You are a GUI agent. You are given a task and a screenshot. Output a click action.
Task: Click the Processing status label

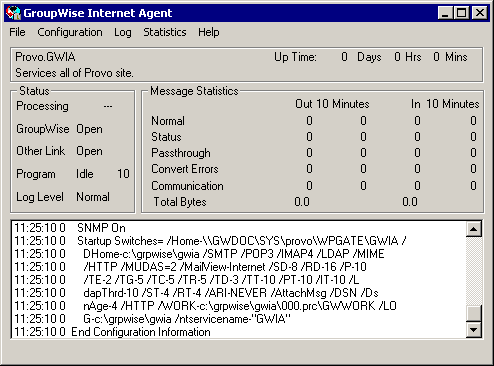42,106
